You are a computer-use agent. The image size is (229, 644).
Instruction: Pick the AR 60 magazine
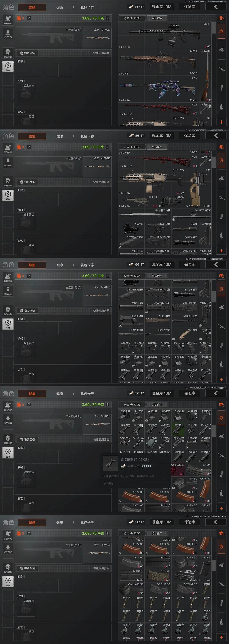click(x=198, y=470)
